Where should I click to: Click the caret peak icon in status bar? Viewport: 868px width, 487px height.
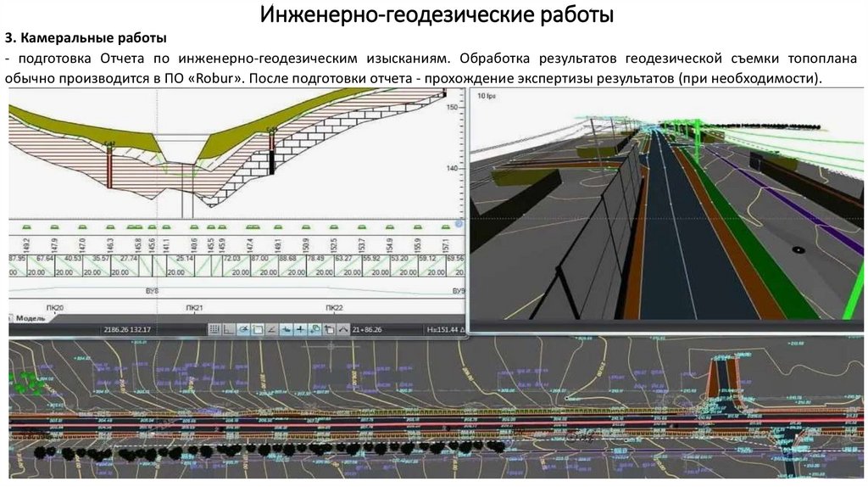tap(344, 329)
